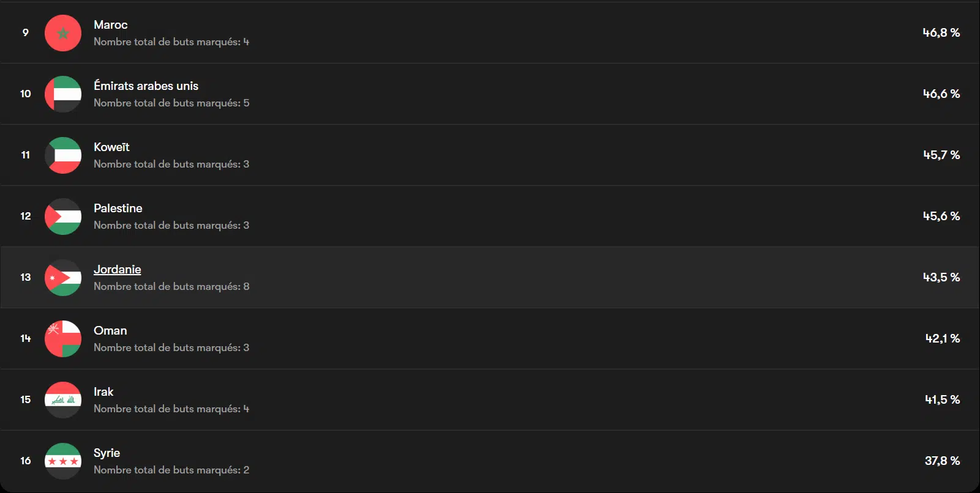Screen dimensions: 980x493
Task: Select the Émirats arabes unis team name
Action: [146, 86]
